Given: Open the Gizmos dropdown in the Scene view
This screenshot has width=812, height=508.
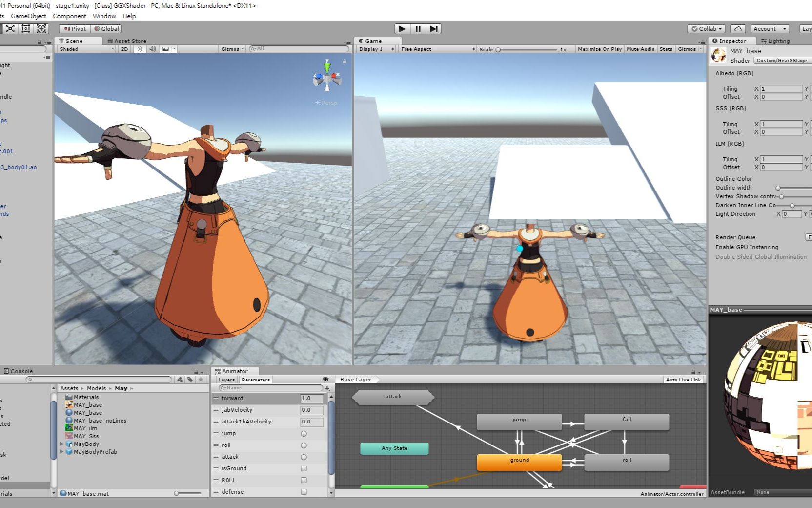Looking at the screenshot, I should click(x=232, y=49).
